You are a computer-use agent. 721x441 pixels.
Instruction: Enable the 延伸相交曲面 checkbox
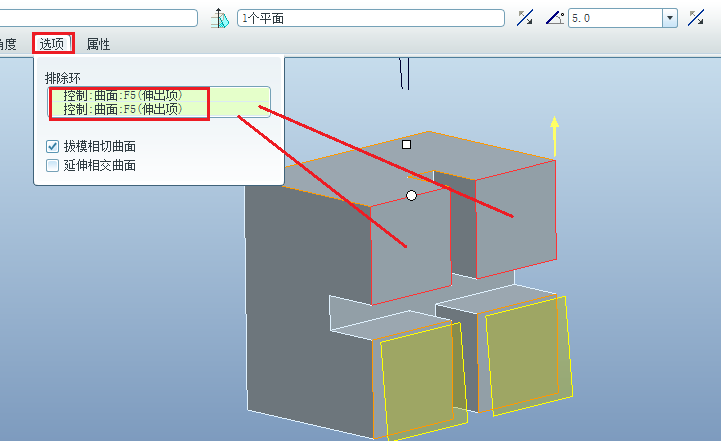[53, 165]
